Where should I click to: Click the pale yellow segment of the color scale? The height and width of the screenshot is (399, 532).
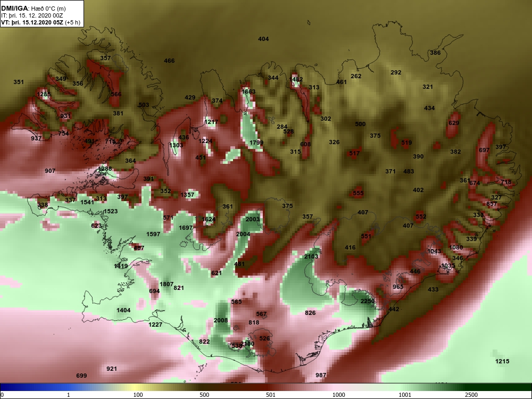[x=136, y=387]
